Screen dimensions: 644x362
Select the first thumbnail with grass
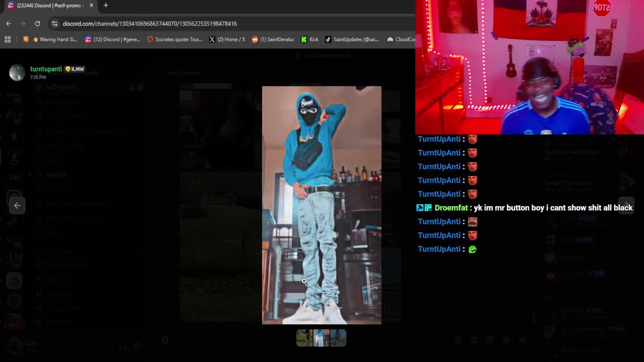click(304, 338)
